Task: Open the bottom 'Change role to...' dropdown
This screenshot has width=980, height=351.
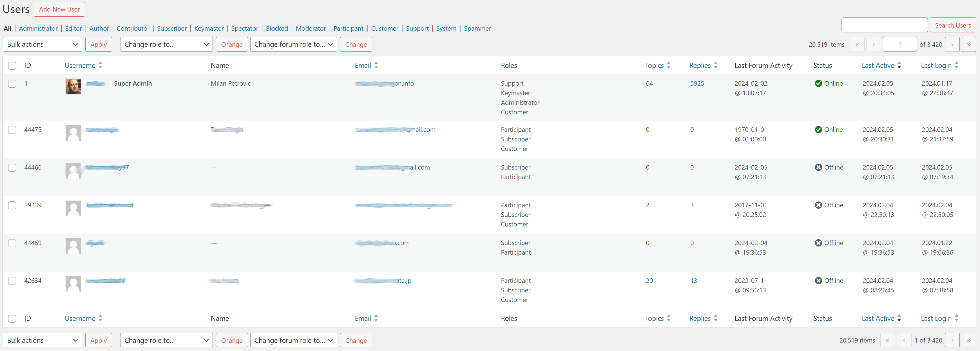Action: click(x=166, y=340)
